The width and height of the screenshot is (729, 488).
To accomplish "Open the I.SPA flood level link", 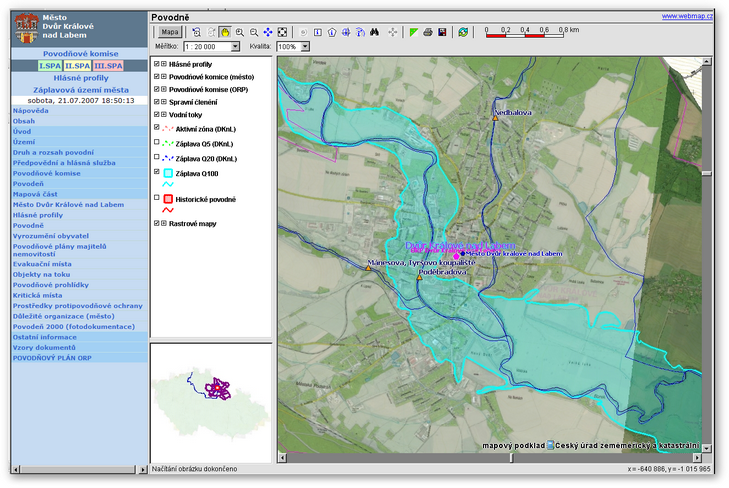I will [x=50, y=66].
